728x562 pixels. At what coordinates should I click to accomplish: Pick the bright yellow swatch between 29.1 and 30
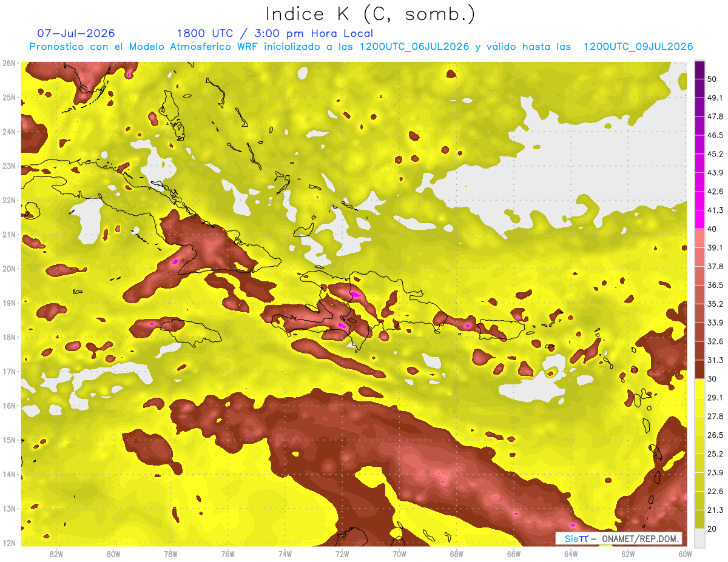point(699,388)
